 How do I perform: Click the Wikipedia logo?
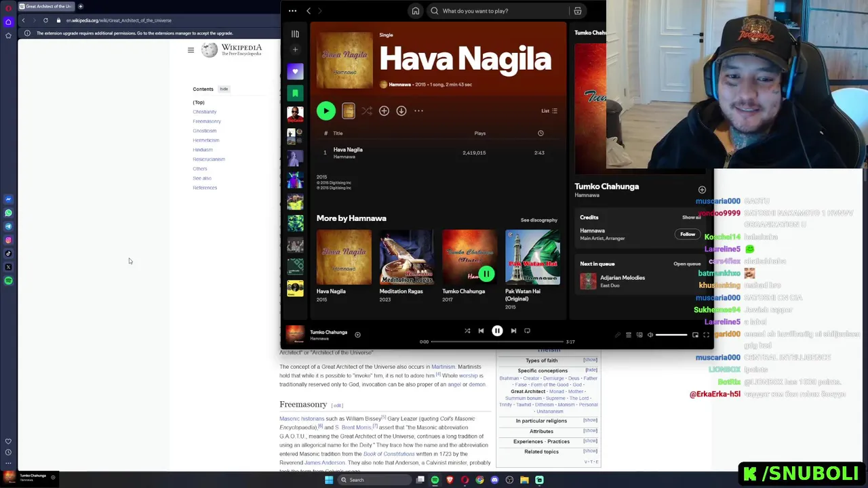click(x=232, y=50)
